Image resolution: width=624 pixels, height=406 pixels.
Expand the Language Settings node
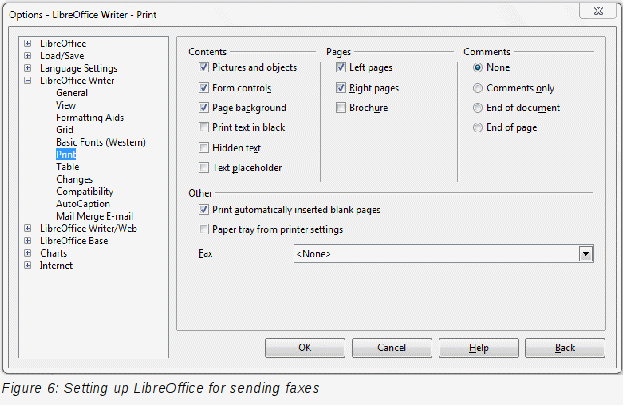pyautogui.click(x=27, y=68)
